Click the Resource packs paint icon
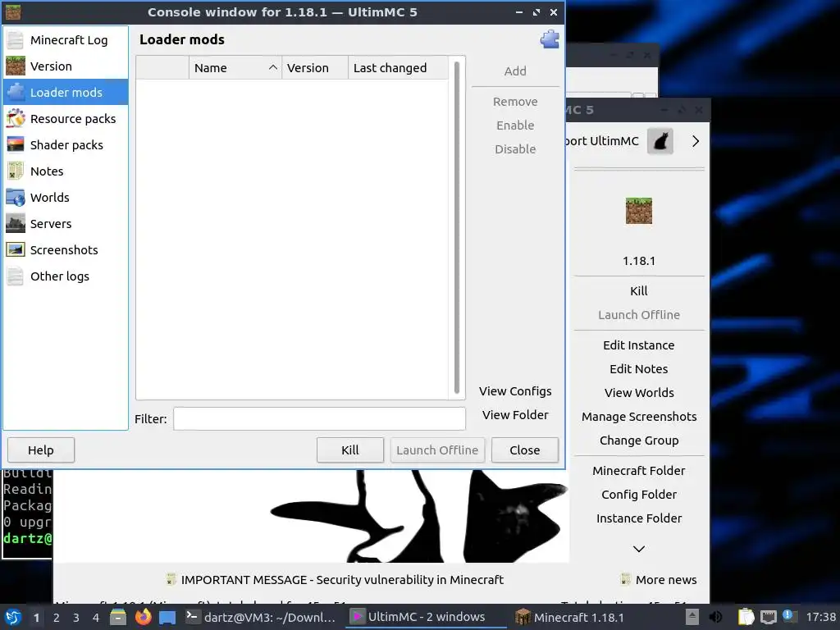Image resolution: width=840 pixels, height=630 pixels. [16, 119]
